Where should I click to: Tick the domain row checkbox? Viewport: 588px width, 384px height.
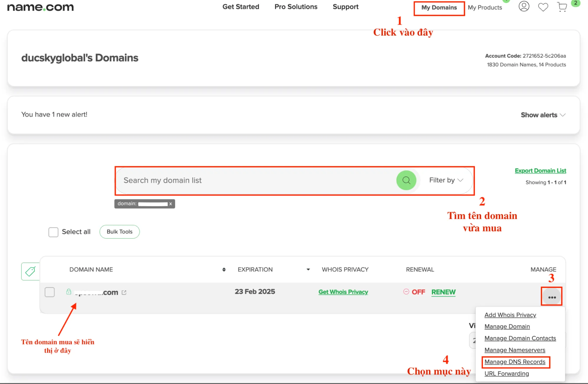point(50,292)
